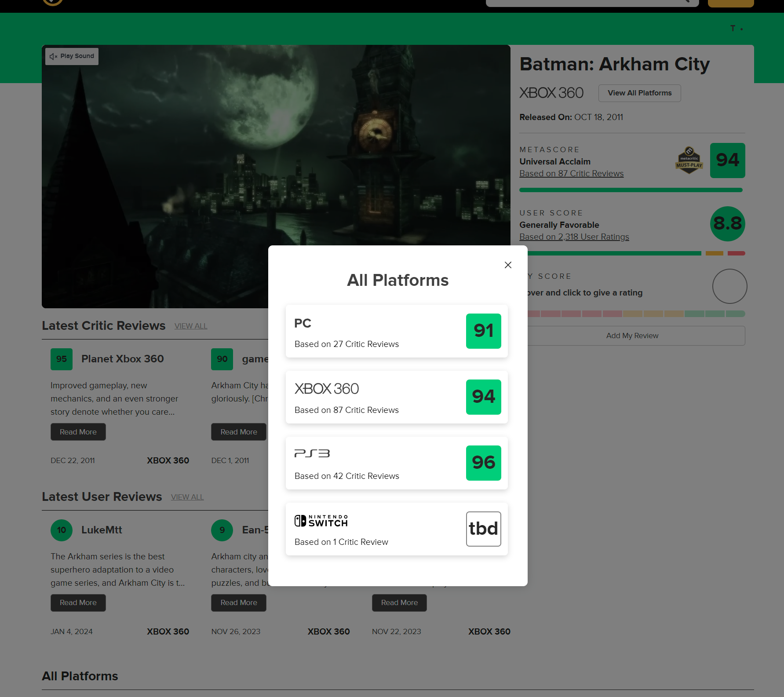Viewport: 784px width, 697px height.
Task: Click the 8.8 user score circle
Action: tap(727, 224)
